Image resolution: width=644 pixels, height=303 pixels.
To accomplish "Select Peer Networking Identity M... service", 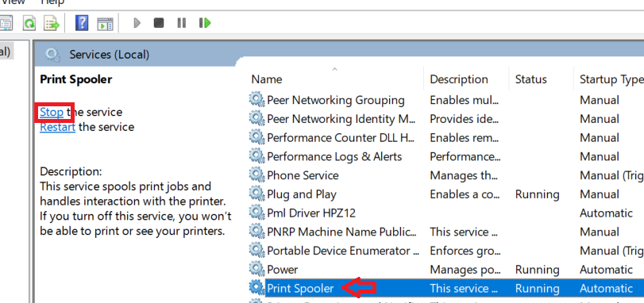I will pyautogui.click(x=341, y=119).
